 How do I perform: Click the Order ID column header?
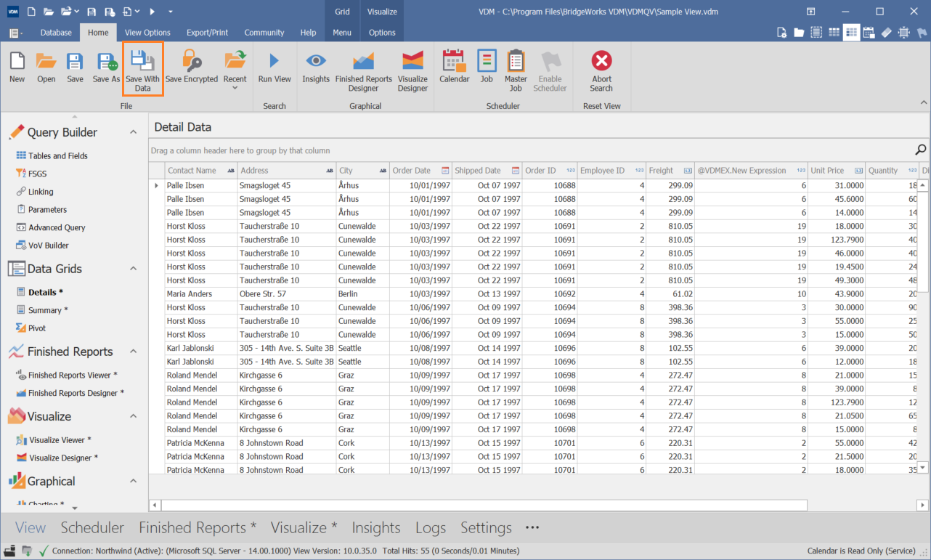click(x=551, y=171)
